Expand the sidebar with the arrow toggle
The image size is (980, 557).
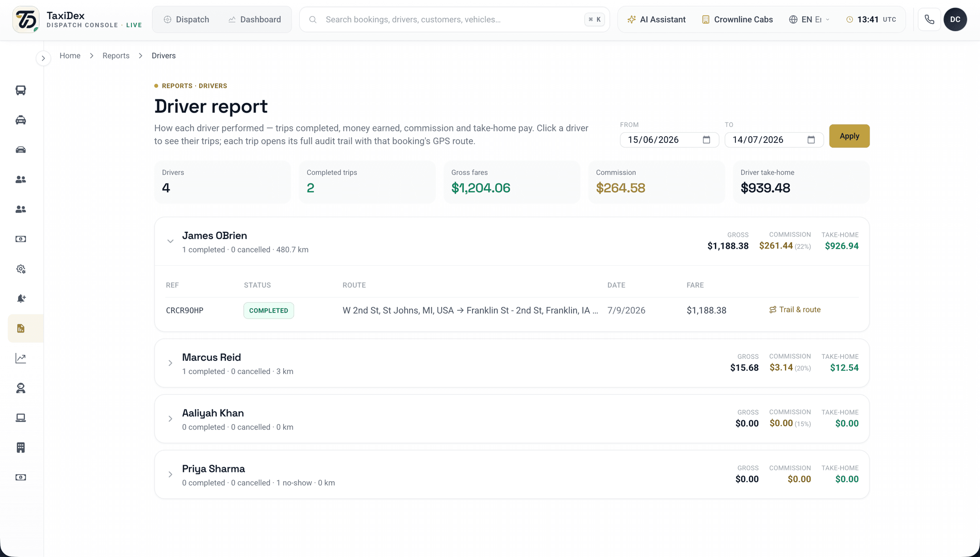pyautogui.click(x=43, y=58)
